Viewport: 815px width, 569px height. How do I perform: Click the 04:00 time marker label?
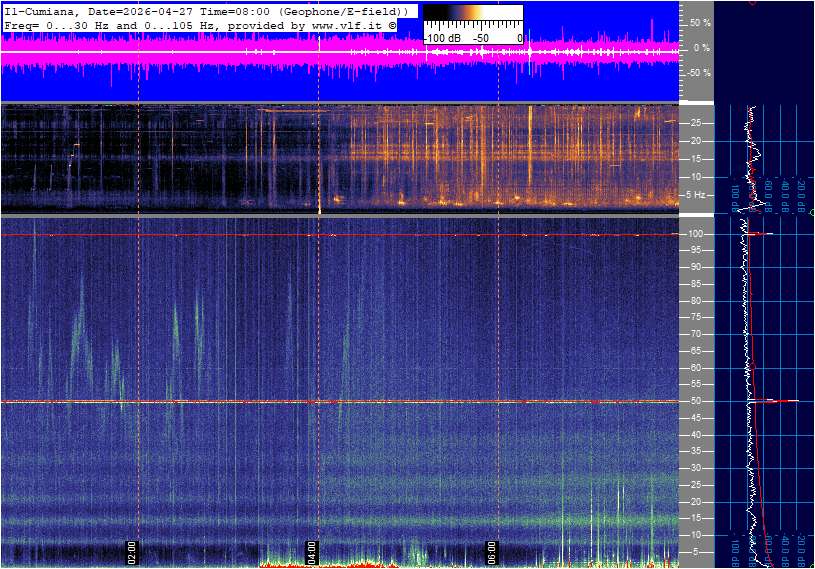point(311,549)
